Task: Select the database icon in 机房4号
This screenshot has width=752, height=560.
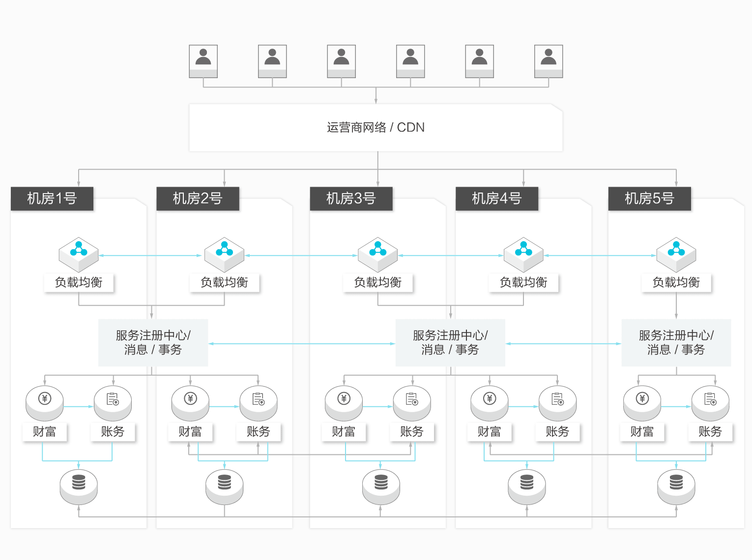Action: [x=527, y=487]
